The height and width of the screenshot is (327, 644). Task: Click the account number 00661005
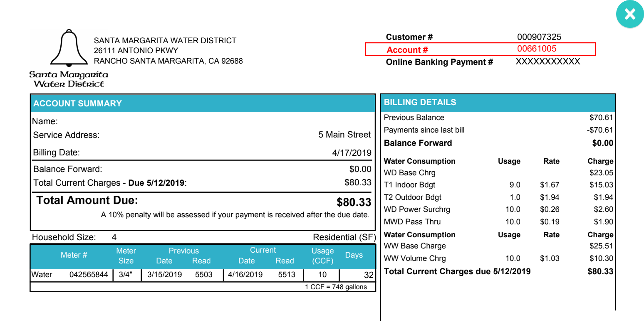click(537, 49)
